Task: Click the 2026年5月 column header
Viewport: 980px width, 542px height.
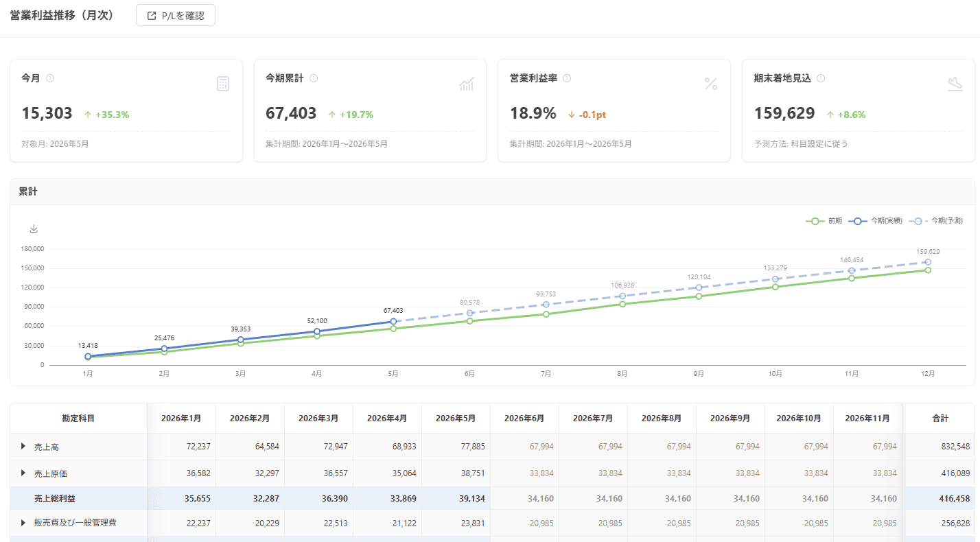Action: (456, 419)
